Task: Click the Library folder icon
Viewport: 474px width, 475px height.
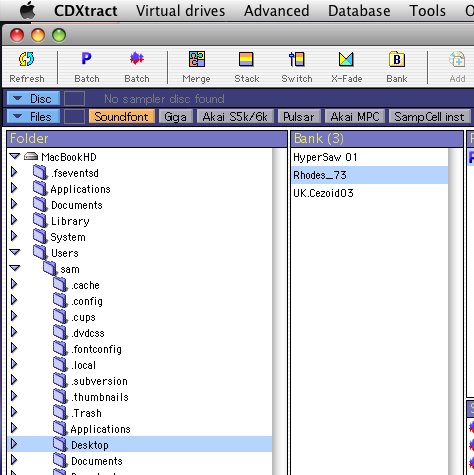Action: (40, 220)
